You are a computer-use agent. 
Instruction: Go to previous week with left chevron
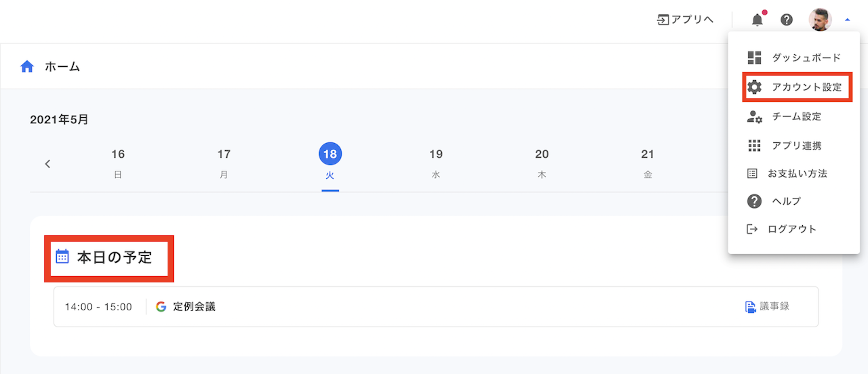[47, 164]
